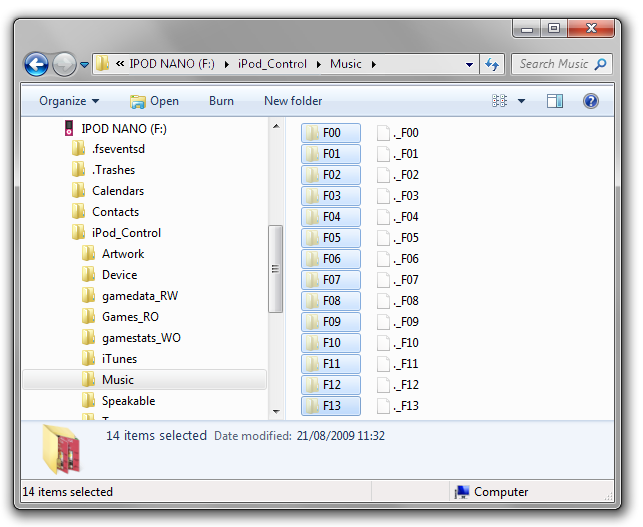Viewport: 643px width, 527px height.
Task: Select gamedata_RW folder in tree
Action: pos(130,296)
